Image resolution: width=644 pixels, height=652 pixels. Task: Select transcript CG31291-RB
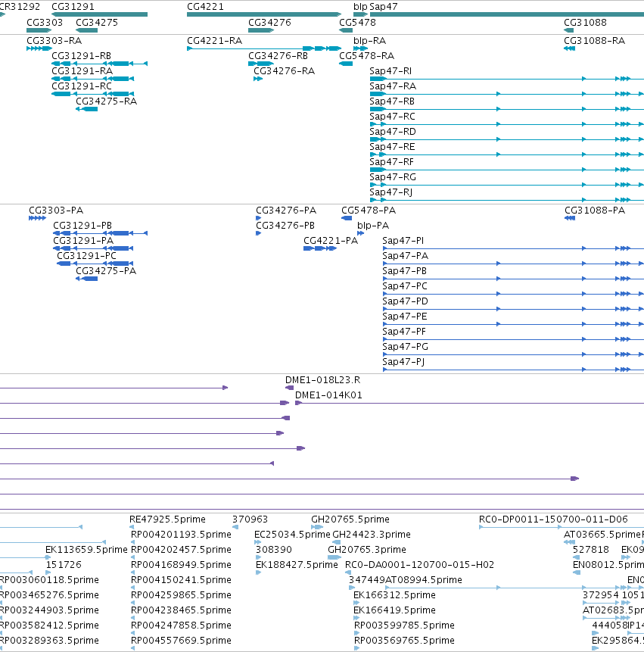coord(81,56)
